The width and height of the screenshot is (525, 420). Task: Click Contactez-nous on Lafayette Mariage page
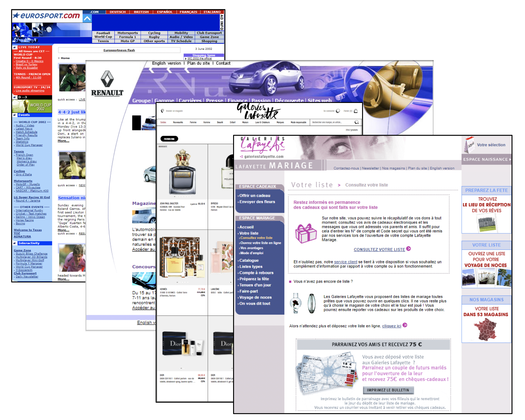[346, 168]
